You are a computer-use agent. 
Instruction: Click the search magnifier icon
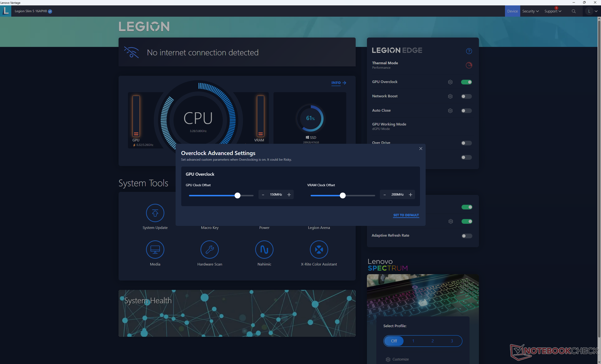coord(573,11)
